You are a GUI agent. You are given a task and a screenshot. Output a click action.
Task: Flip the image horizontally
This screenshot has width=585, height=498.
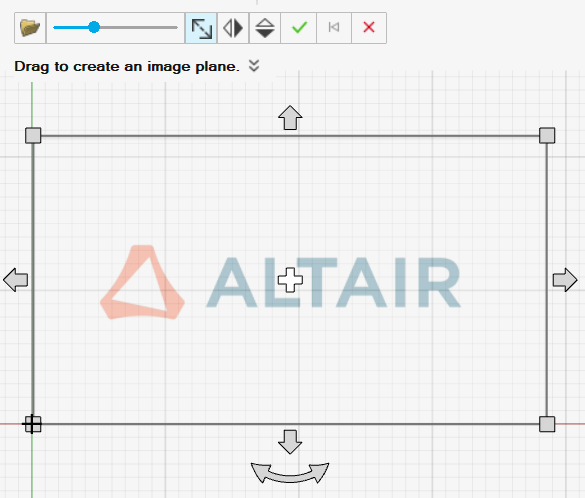(x=233, y=28)
